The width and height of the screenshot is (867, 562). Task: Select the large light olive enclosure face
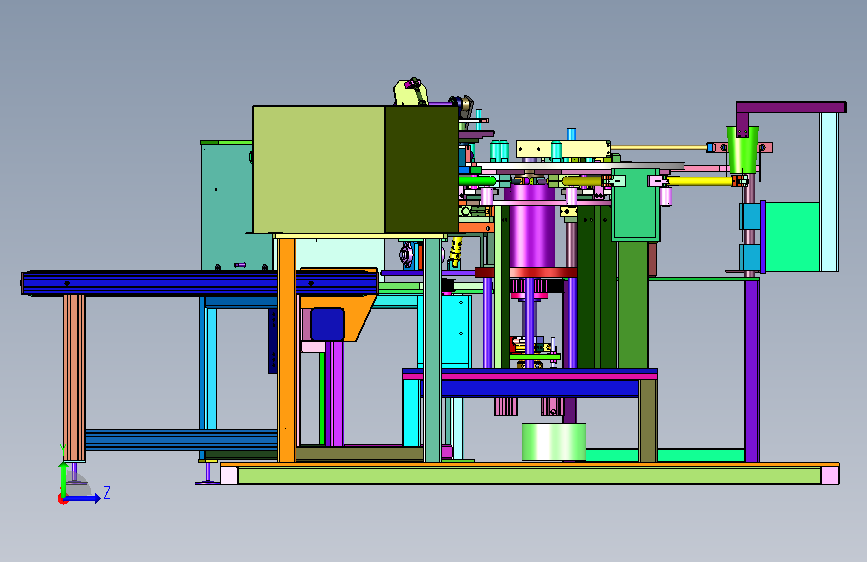(x=318, y=169)
